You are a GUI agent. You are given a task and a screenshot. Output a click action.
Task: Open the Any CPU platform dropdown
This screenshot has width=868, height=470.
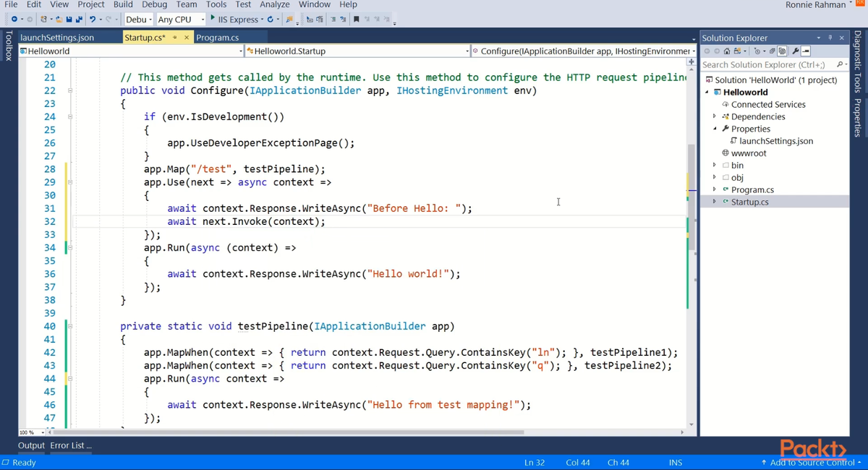coord(181,20)
